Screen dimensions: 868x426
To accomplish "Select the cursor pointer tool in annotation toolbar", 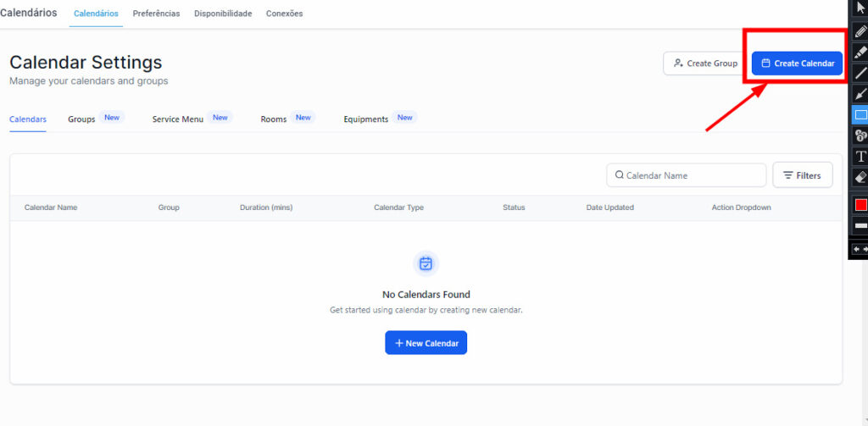I will click(860, 8).
